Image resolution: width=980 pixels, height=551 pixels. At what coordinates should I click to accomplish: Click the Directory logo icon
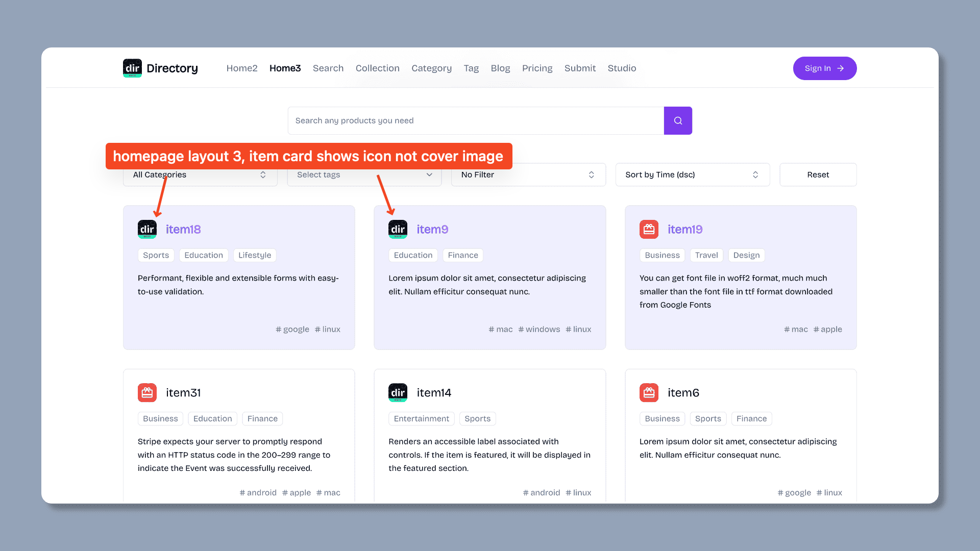coord(133,68)
